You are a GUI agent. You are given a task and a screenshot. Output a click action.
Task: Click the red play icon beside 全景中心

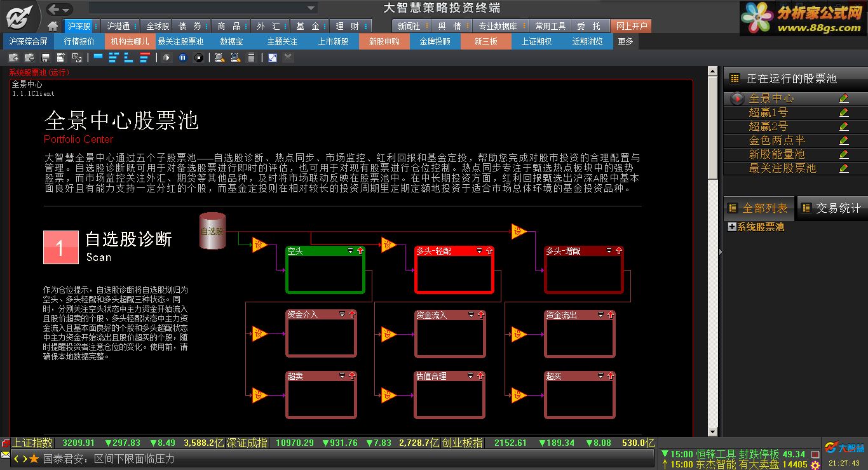pyautogui.click(x=737, y=98)
